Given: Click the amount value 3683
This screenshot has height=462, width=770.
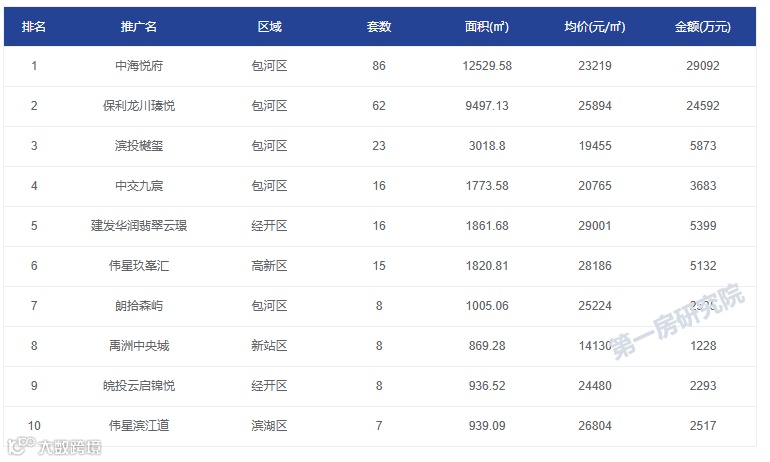Looking at the screenshot, I should (703, 186).
